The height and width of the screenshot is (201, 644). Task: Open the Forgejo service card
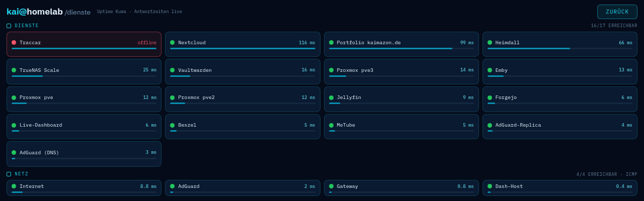(x=560, y=99)
